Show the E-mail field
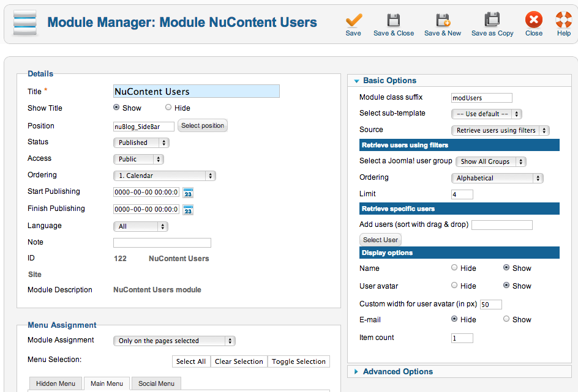The image size is (578, 392). pos(506,319)
